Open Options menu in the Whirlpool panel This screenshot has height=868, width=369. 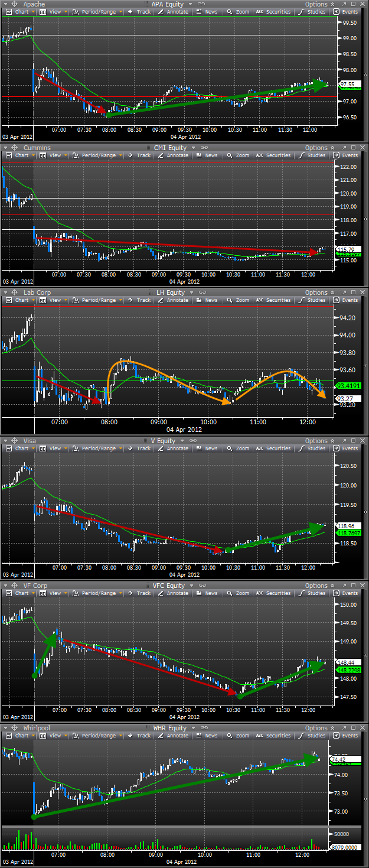[318, 728]
